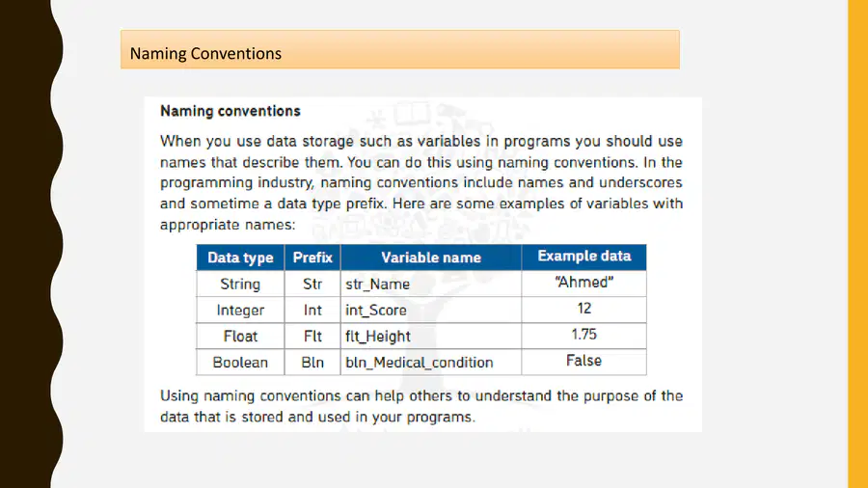Viewport: 868px width, 488px height.
Task: Click the Prefix column header
Action: click(x=312, y=258)
